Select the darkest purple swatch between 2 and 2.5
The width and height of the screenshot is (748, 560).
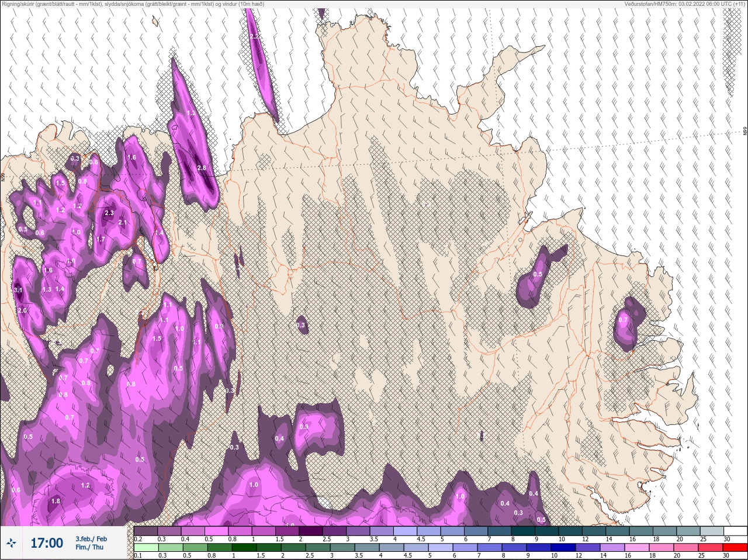(311, 531)
